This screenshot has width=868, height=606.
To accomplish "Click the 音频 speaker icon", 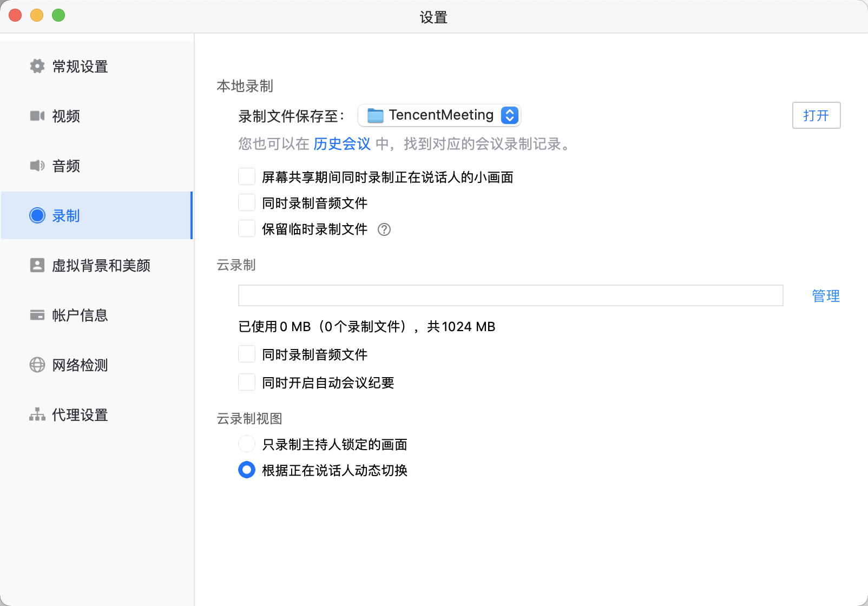I will [x=36, y=166].
